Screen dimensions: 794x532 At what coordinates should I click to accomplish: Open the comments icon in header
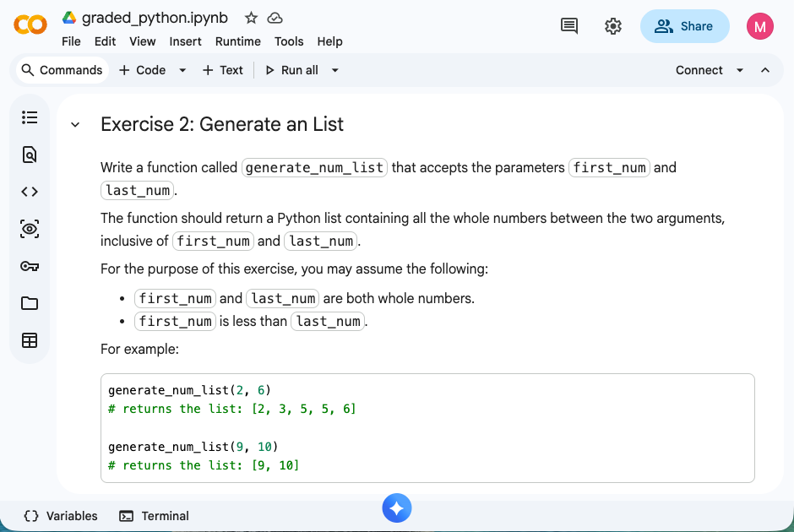[570, 26]
